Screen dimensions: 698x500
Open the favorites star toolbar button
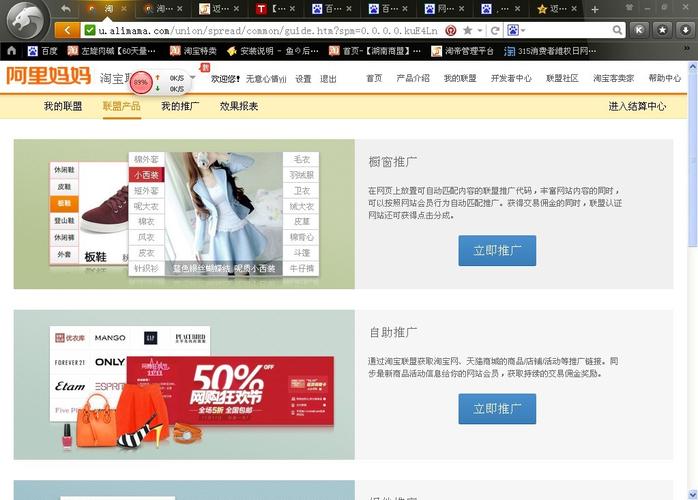(662, 30)
